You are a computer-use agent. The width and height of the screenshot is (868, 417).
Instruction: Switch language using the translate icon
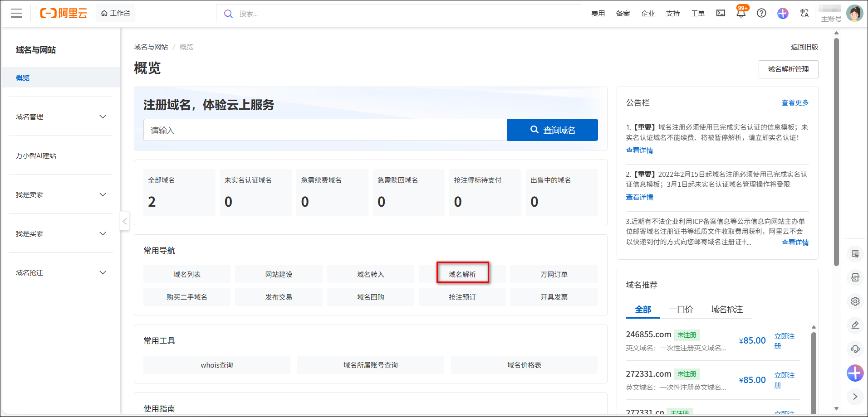click(804, 13)
